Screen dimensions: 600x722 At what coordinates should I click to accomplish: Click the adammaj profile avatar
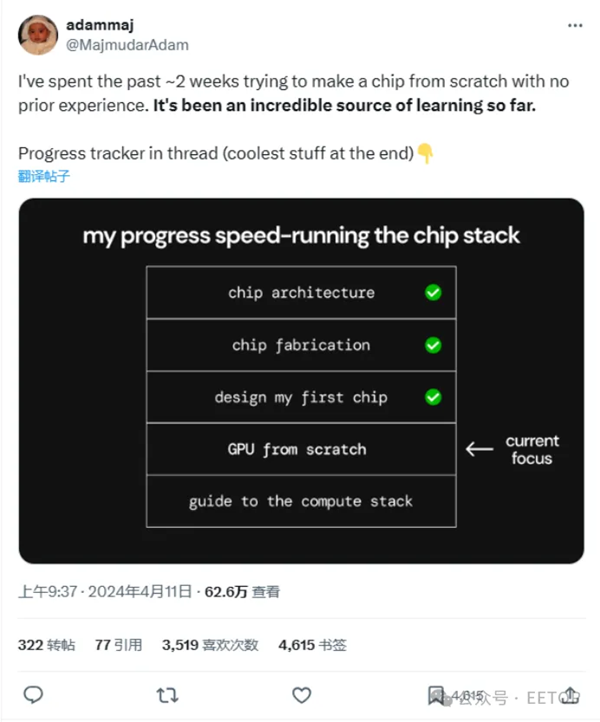tap(37, 35)
